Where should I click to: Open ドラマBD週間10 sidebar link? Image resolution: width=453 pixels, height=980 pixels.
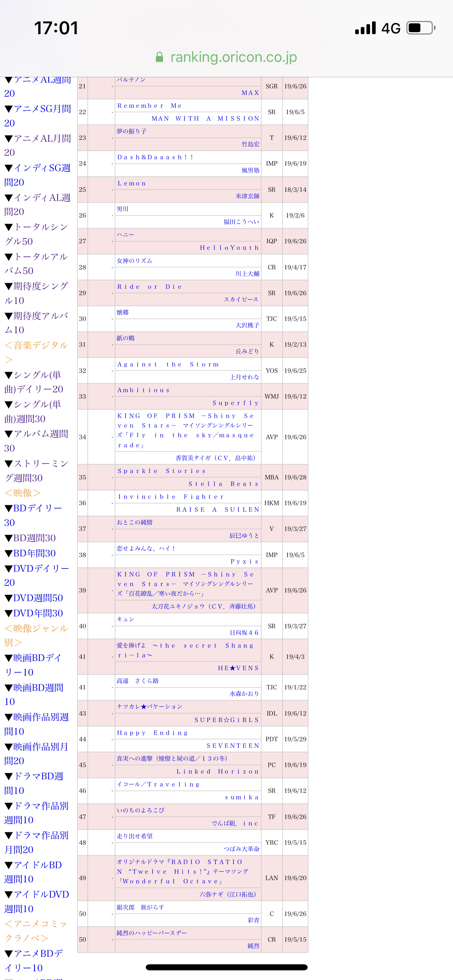tap(34, 783)
